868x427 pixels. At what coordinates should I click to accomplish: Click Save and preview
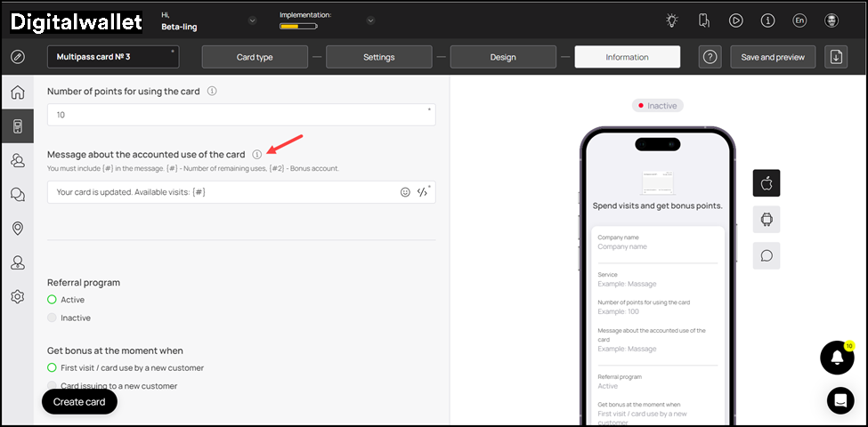(774, 57)
